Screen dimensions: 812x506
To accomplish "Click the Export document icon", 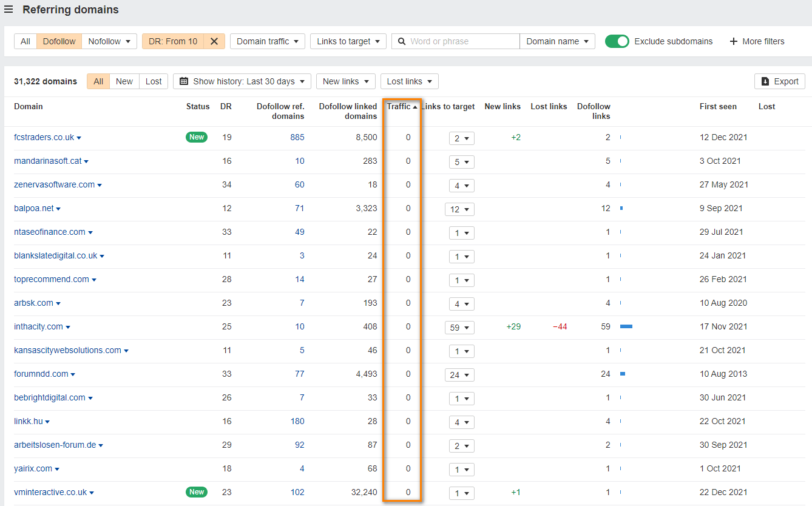I will (765, 81).
